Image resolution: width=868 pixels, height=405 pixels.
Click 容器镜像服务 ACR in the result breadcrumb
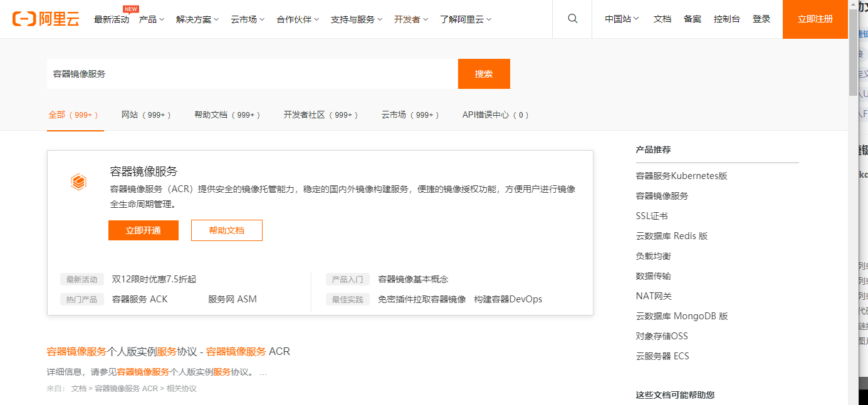pyautogui.click(x=127, y=389)
